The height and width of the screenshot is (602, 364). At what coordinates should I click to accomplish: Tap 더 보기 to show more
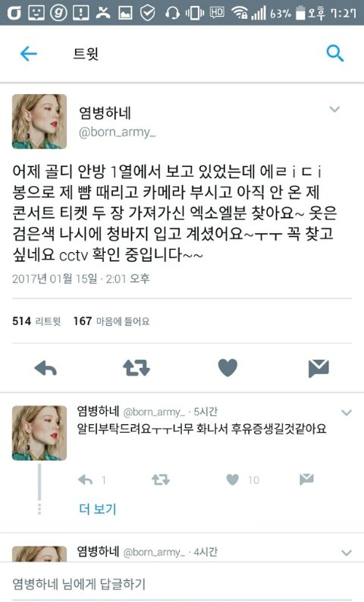tap(97, 509)
